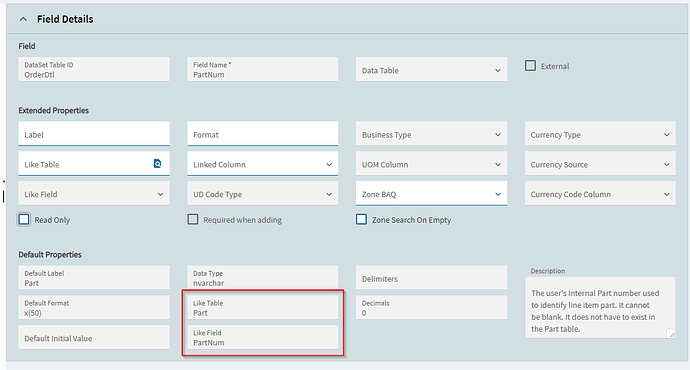Click the Label input field
The width and height of the screenshot is (690, 370).
[94, 134]
